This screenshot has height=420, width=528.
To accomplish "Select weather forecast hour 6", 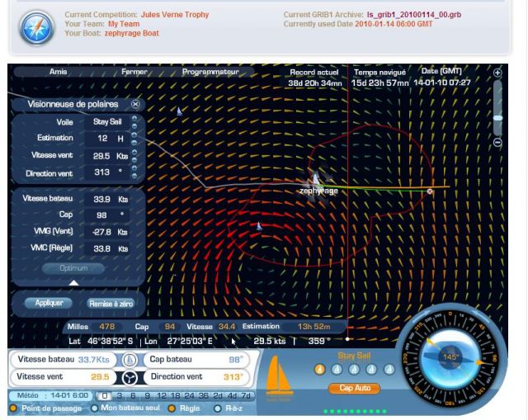I will coord(133,396).
